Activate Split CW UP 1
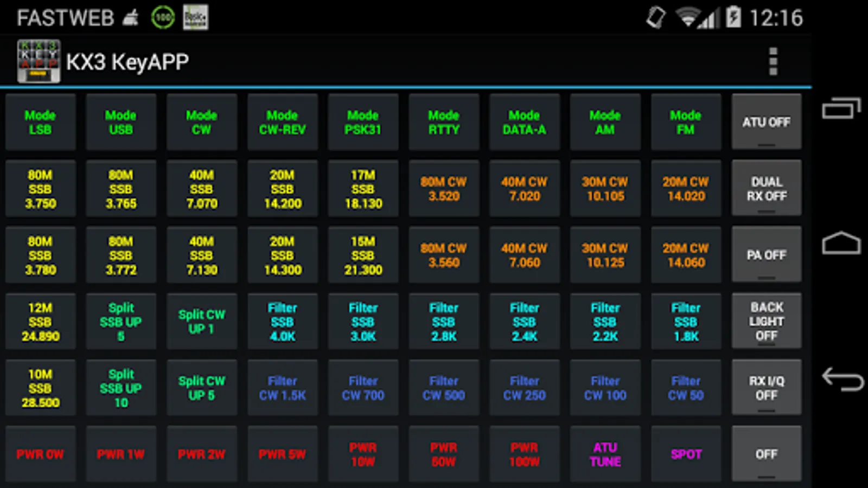Image resolution: width=868 pixels, height=488 pixels. click(202, 322)
